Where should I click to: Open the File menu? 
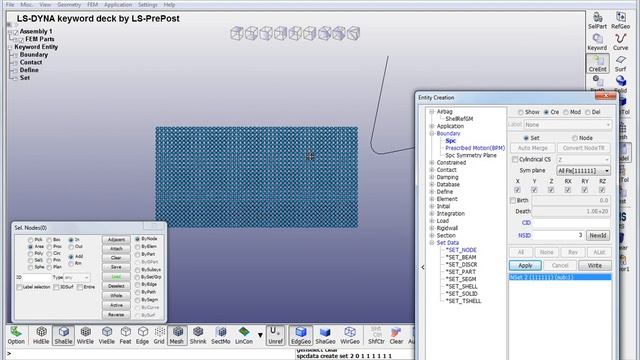pyautogui.click(x=10, y=5)
